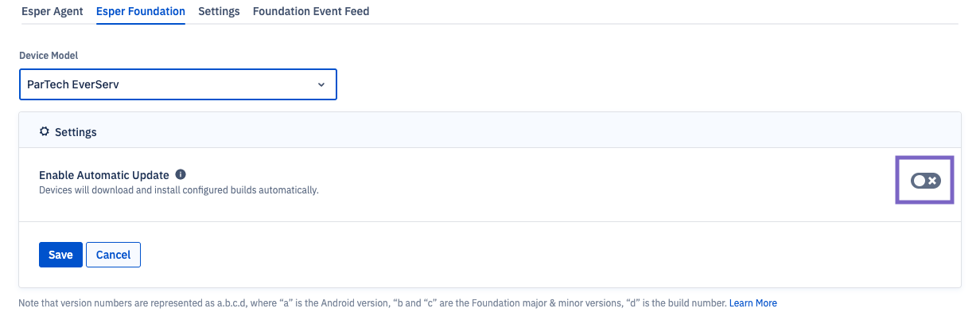Click the automatic update description text
Image resolution: width=980 pixels, height=316 pixels.
(x=179, y=190)
